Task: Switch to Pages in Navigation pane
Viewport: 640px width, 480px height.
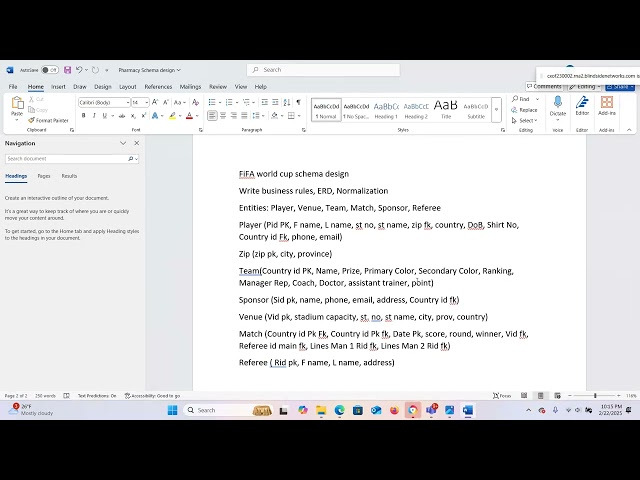Action: [x=44, y=176]
